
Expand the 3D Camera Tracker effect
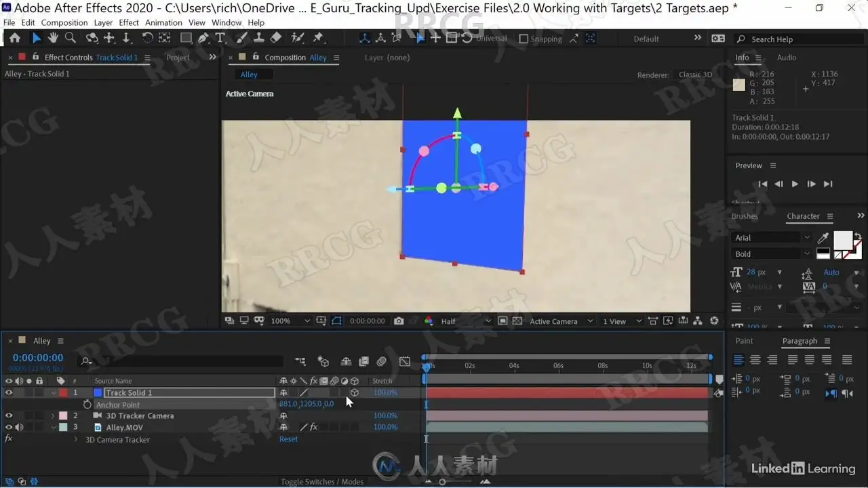(76, 439)
